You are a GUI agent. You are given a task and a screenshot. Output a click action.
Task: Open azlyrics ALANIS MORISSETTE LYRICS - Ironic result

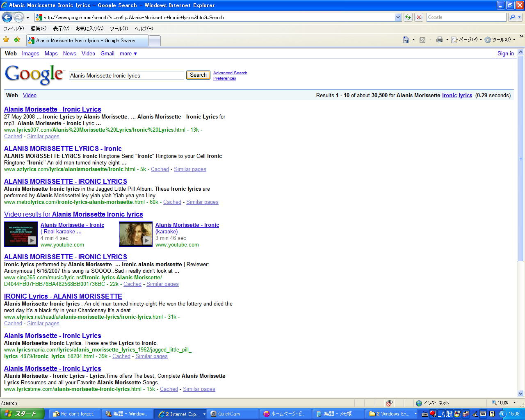point(63,148)
